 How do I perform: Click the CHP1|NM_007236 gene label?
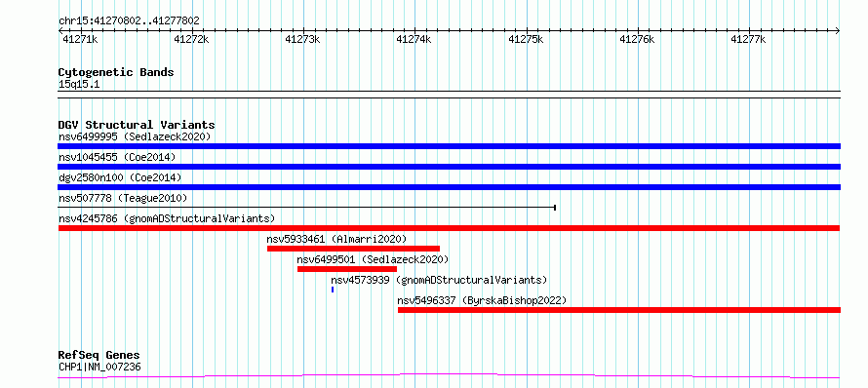(x=99, y=367)
